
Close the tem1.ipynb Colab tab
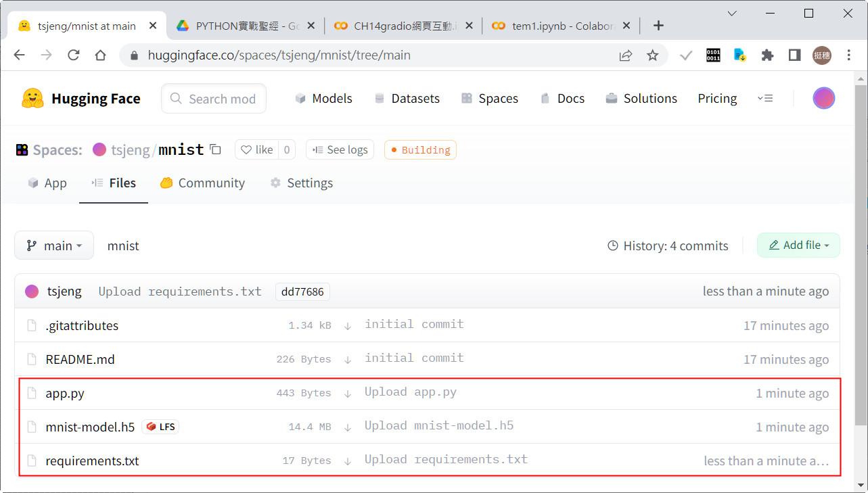coord(626,26)
